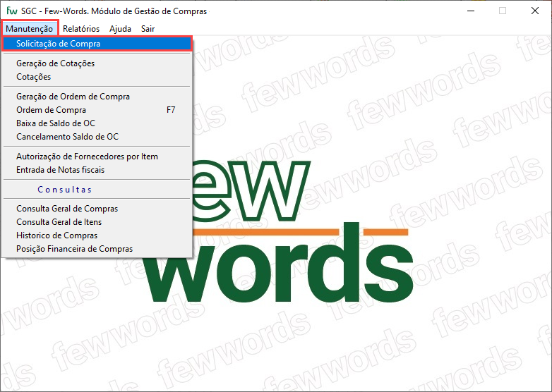The height and width of the screenshot is (392, 552).
Task: Open the Manutenção menu
Action: (x=29, y=28)
